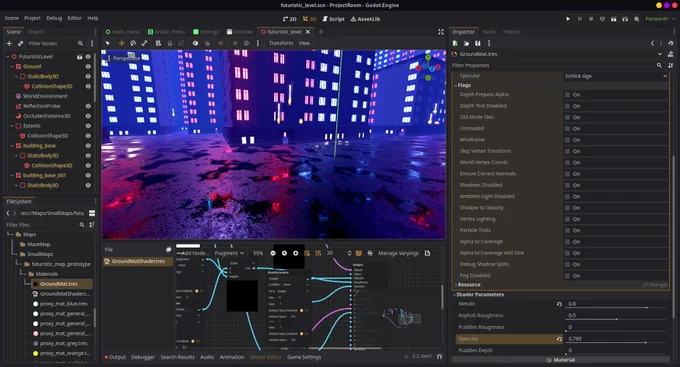
Task: Reset the Specular parameter with revert icon
Action: 559,339
